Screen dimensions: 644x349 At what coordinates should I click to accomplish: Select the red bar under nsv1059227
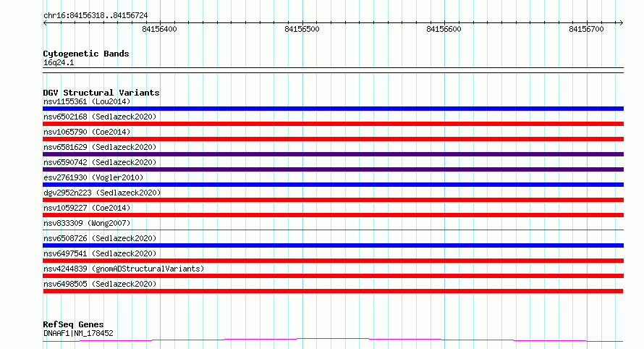(x=333, y=215)
